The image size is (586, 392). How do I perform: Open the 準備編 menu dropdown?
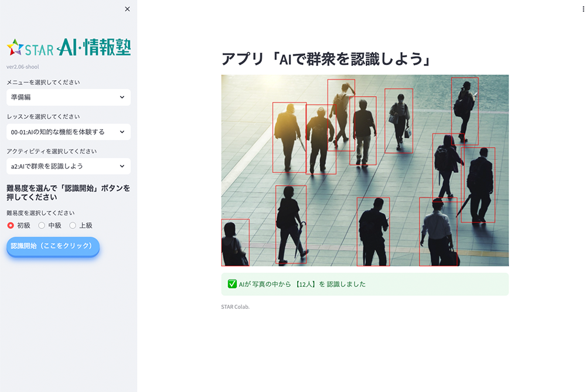[69, 97]
